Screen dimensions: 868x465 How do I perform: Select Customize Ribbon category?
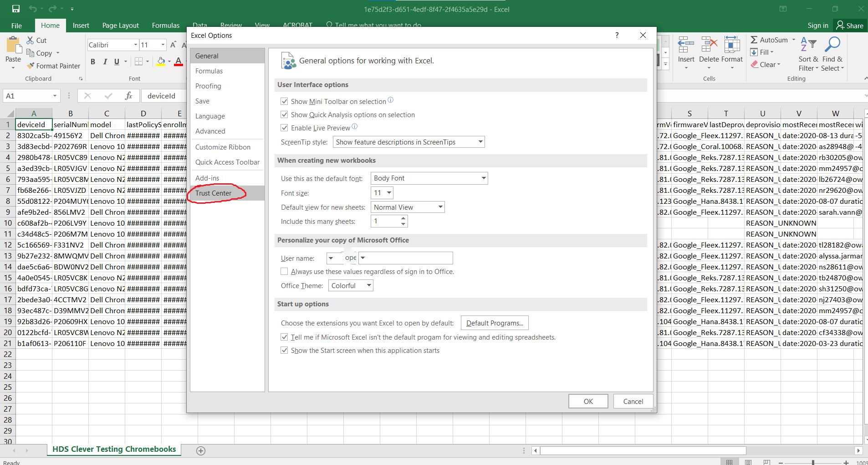click(x=227, y=147)
